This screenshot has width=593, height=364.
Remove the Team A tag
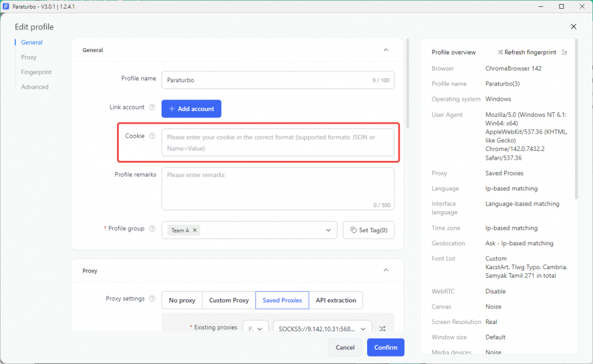point(195,230)
